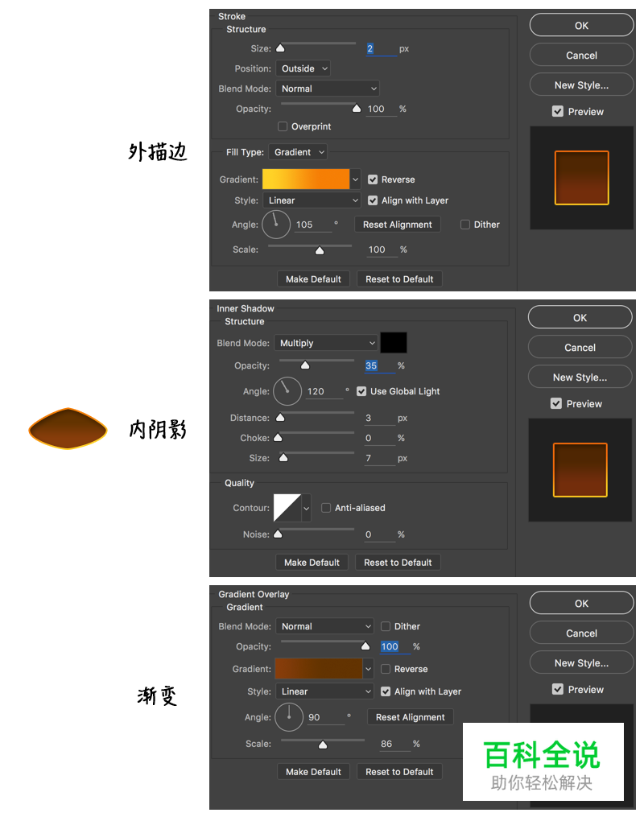Click the black Inner Shadow color swatch
The width and height of the screenshot is (644, 821).
(394, 342)
